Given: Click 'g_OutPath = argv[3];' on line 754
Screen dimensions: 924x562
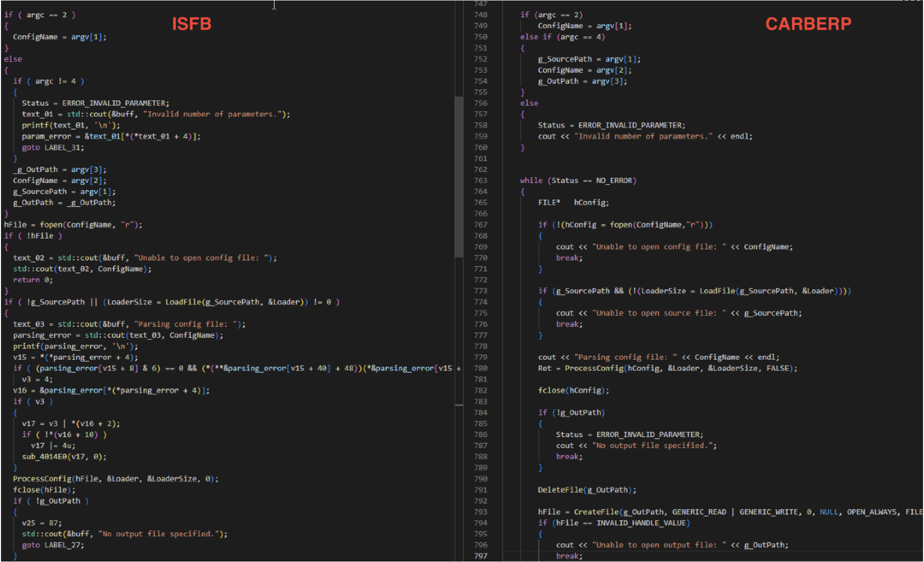Looking at the screenshot, I should click(x=583, y=81).
